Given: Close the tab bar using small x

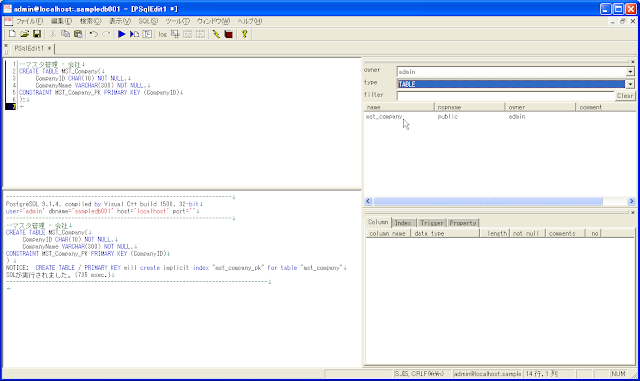Looking at the screenshot, I should tap(6, 45).
